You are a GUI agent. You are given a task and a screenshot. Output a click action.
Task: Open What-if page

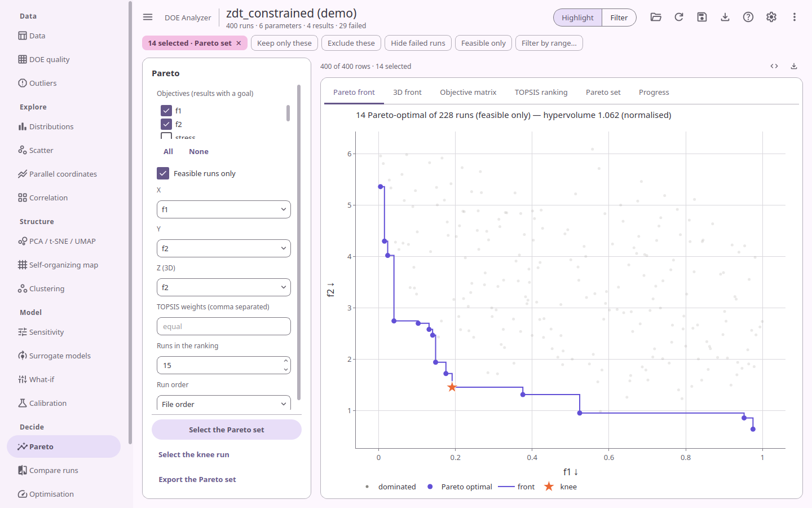click(x=64, y=379)
